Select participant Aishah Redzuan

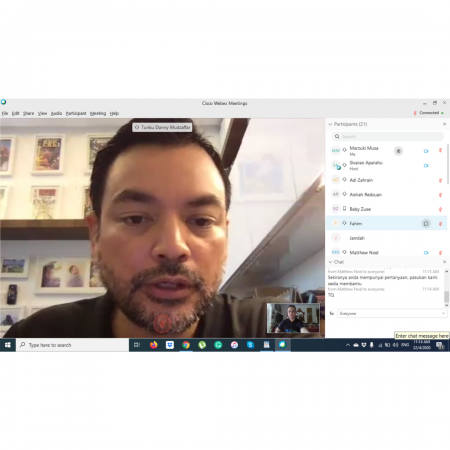(386, 194)
